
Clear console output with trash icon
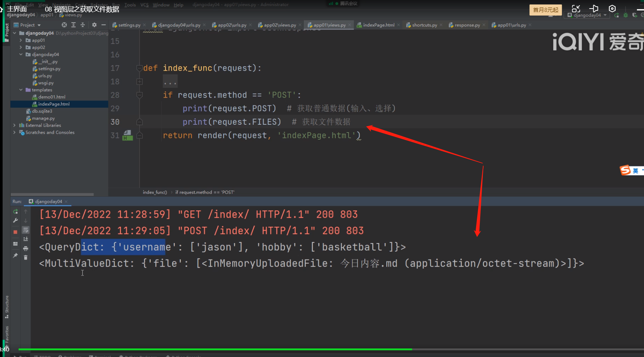(26, 257)
